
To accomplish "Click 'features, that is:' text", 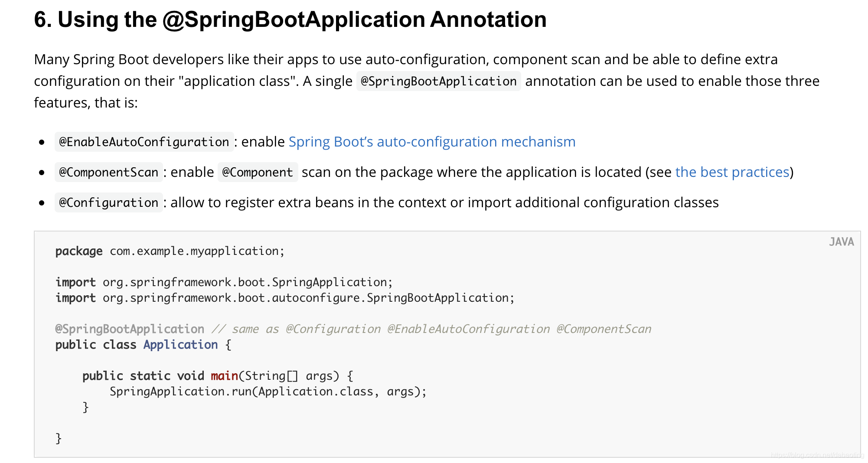I will [86, 103].
